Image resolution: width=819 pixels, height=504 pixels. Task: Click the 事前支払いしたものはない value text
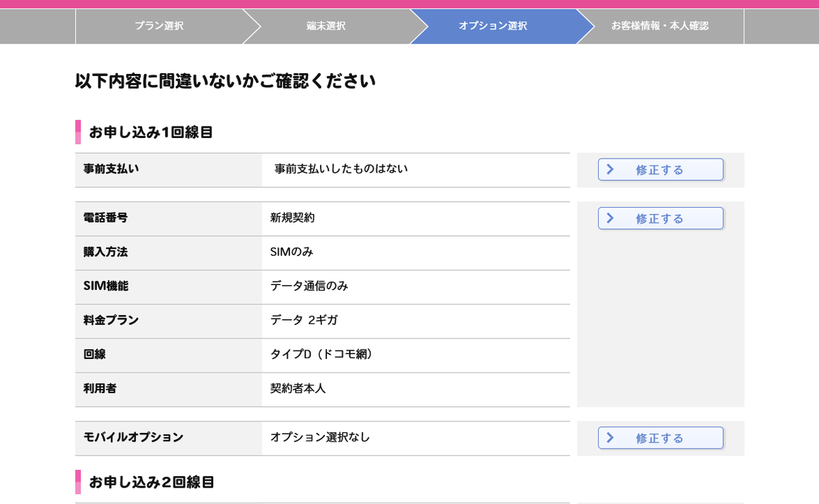[341, 169]
